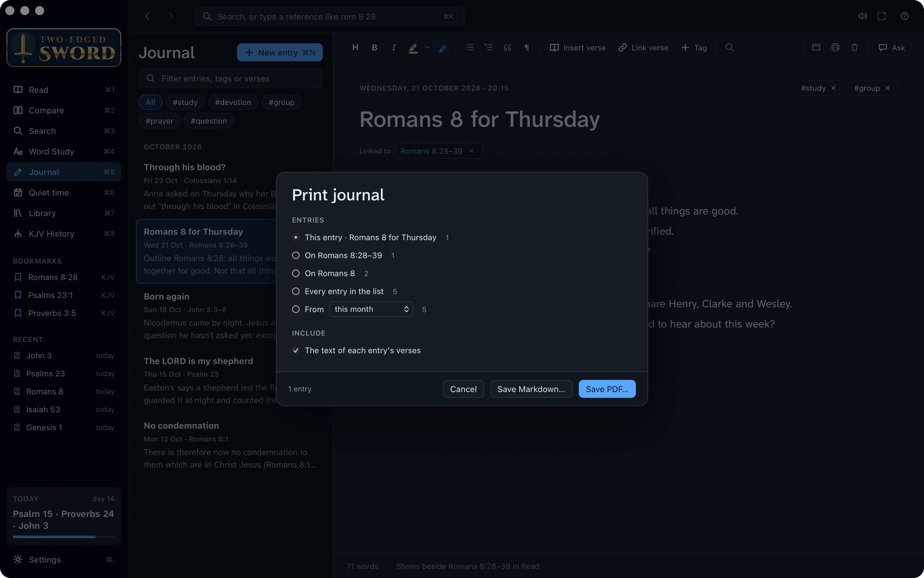The image size is (924, 578).
Task: Open KJV History in sidebar
Action: (x=64, y=233)
